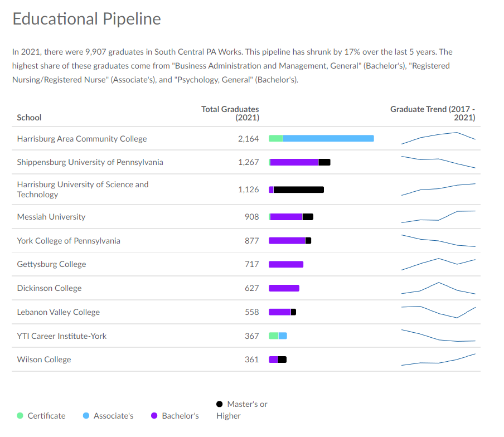Click the trend sparkline for Dickinson College

438,288
